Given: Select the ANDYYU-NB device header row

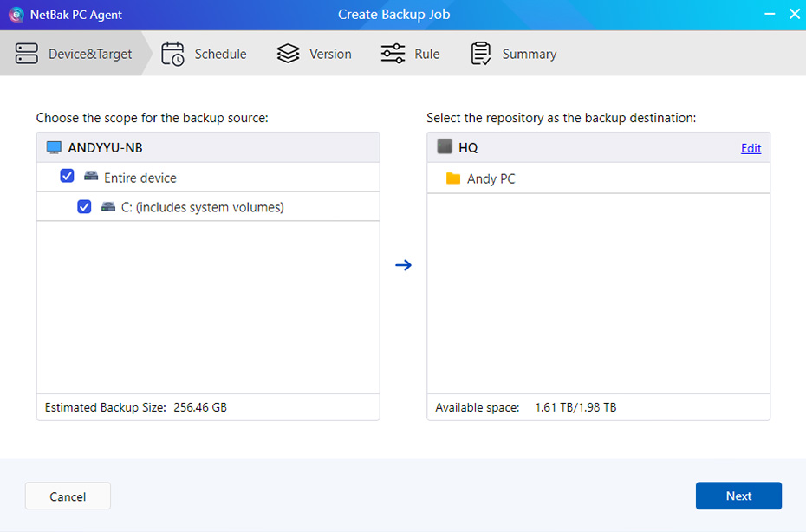Looking at the screenshot, I should [x=208, y=147].
